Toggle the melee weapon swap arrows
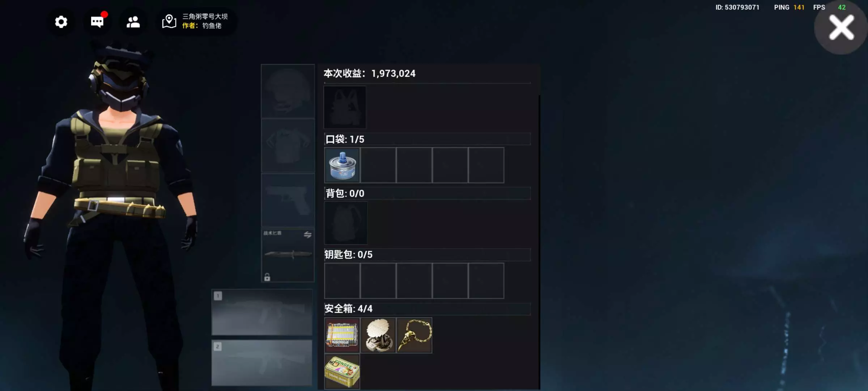Image resolution: width=868 pixels, height=391 pixels. tap(307, 235)
